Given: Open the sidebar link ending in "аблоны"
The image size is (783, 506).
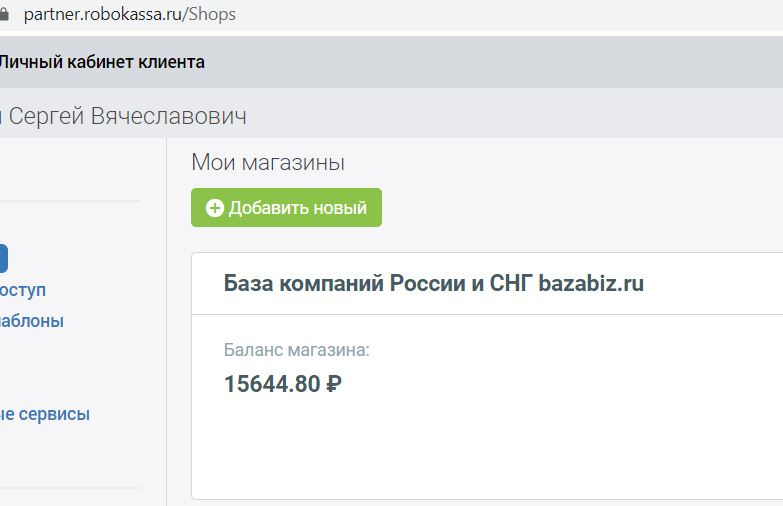Looking at the screenshot, I should coord(31,321).
